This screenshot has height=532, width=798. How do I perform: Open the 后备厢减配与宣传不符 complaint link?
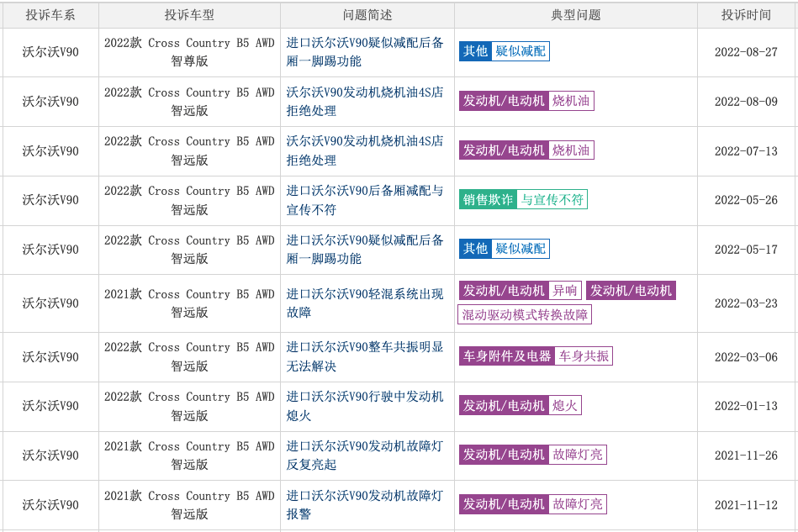pyautogui.click(x=364, y=200)
